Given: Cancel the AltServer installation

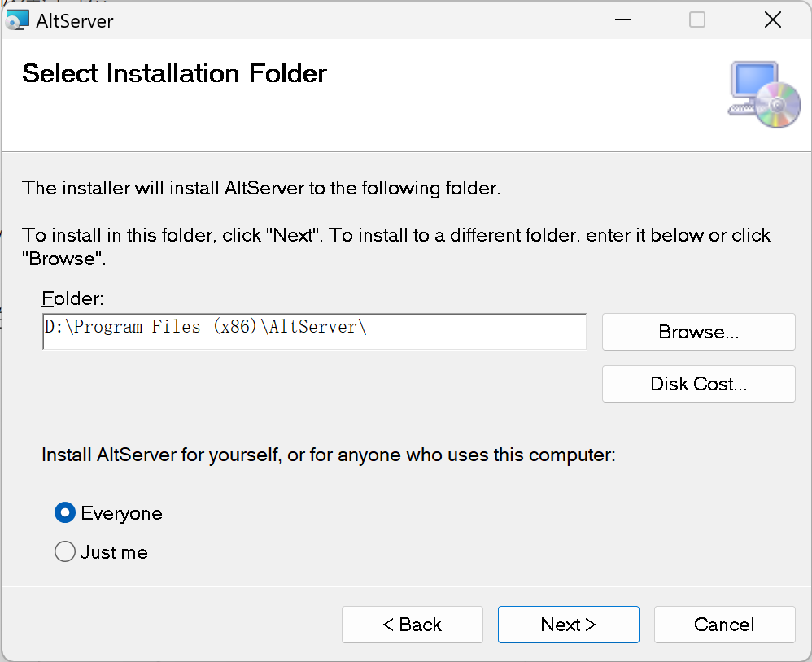Looking at the screenshot, I should point(724,625).
